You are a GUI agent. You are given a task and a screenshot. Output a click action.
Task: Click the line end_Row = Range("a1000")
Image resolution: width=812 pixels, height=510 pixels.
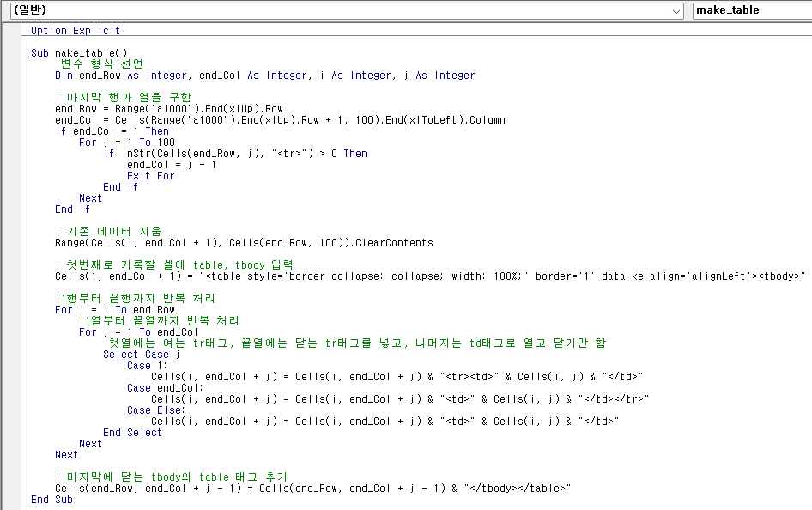tap(169, 109)
